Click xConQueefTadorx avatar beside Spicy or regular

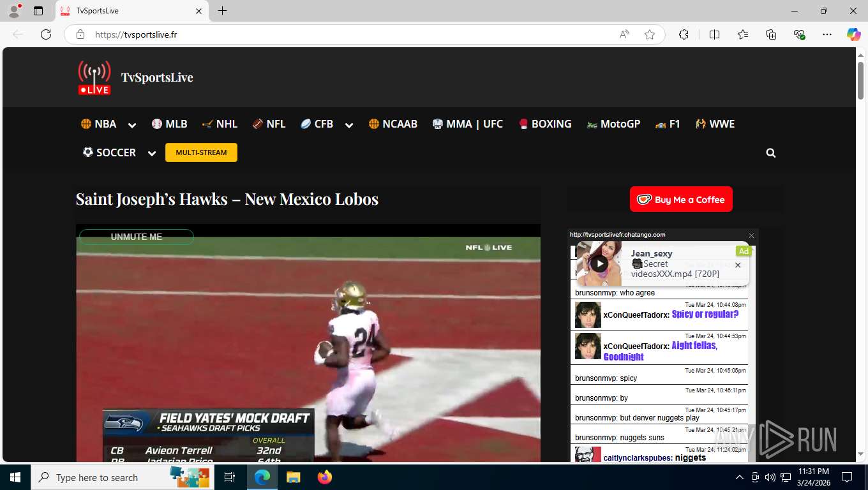coord(588,315)
